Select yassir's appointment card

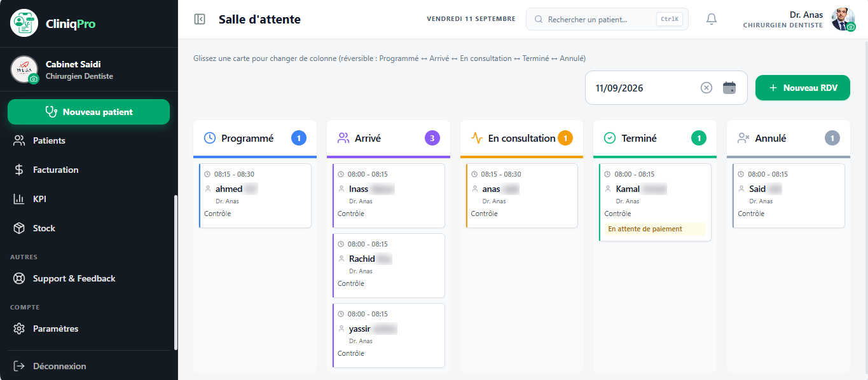point(389,336)
